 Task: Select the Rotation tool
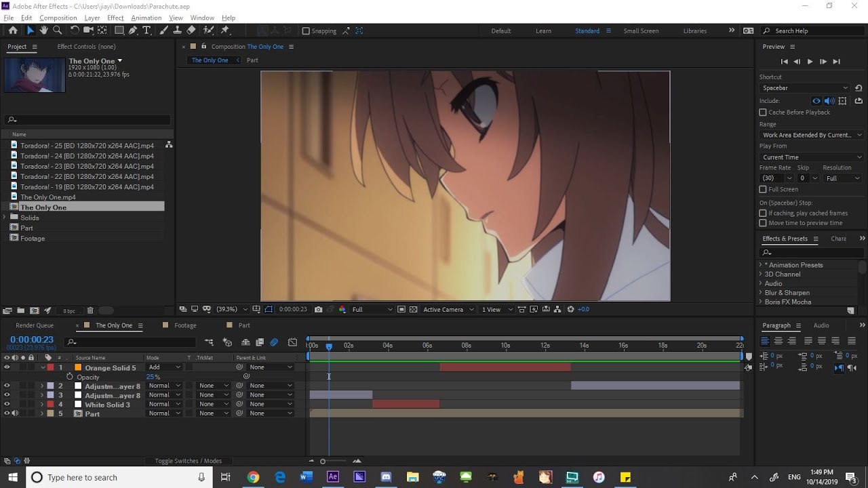click(75, 30)
